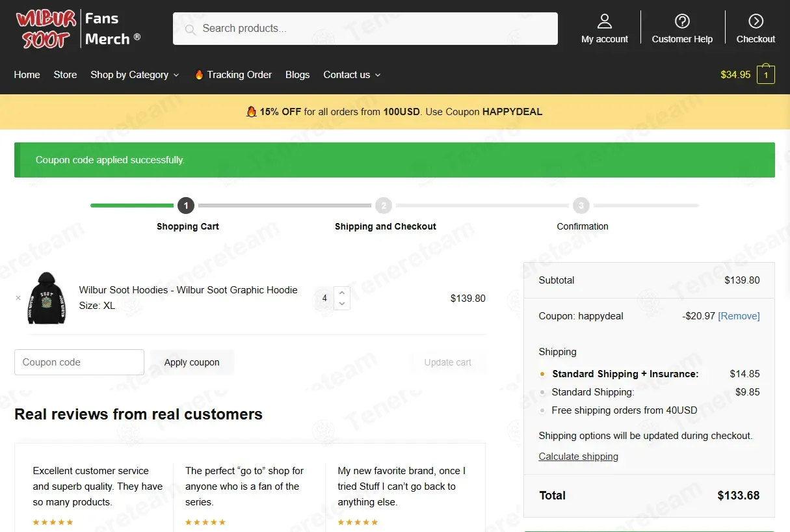Go to Home page

click(x=27, y=75)
